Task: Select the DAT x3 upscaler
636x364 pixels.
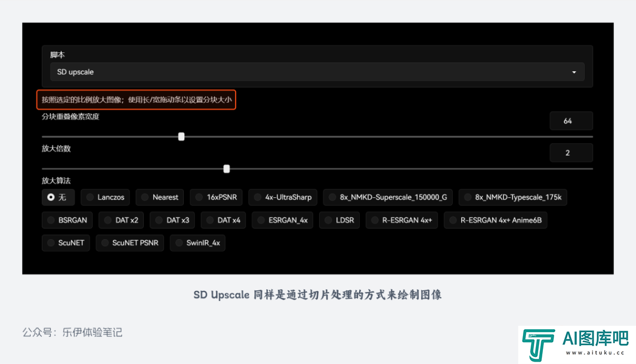Action: click(x=173, y=220)
